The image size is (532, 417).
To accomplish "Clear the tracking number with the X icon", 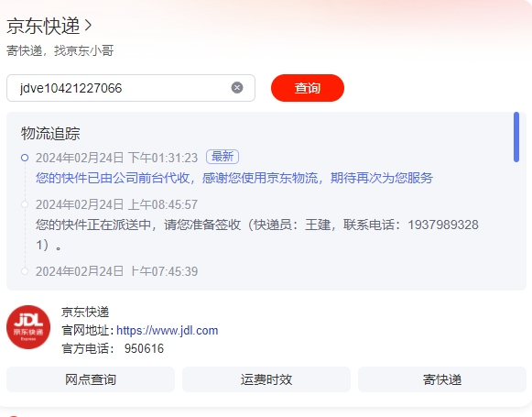I will tap(237, 88).
